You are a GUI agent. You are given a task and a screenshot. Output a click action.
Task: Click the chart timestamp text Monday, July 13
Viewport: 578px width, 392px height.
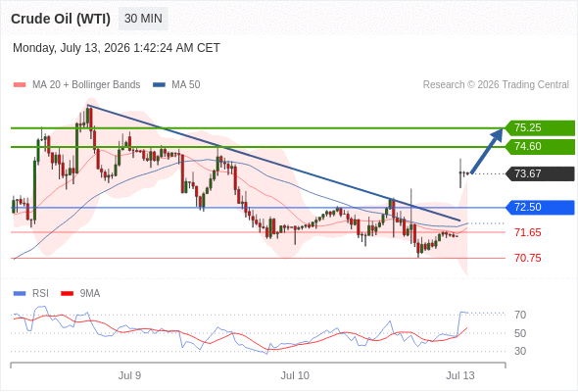117,48
